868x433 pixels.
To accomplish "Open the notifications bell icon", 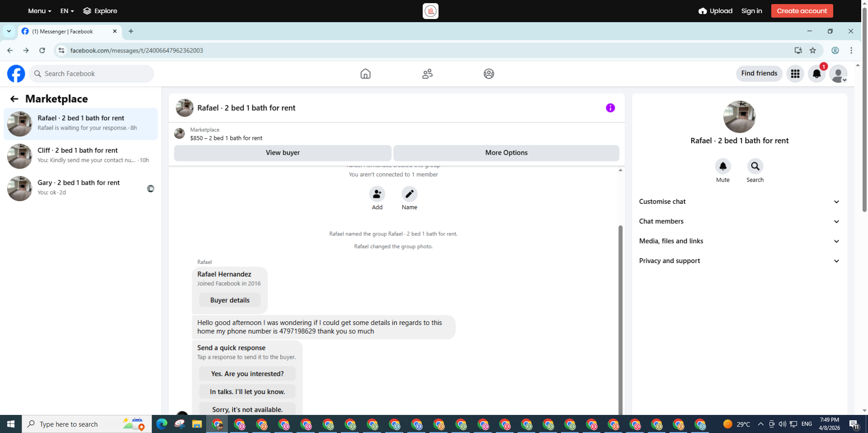I will pos(816,74).
